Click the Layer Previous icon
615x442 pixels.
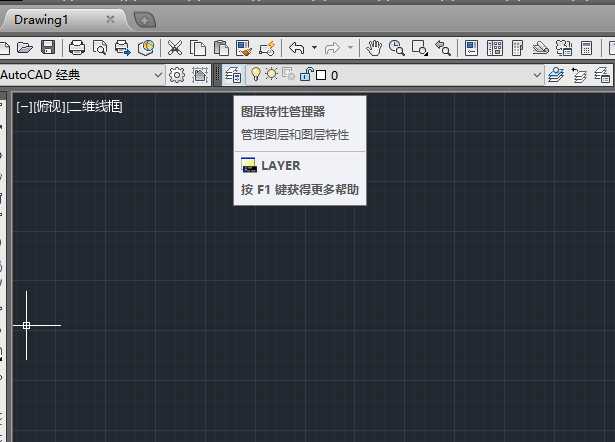(x=579, y=75)
